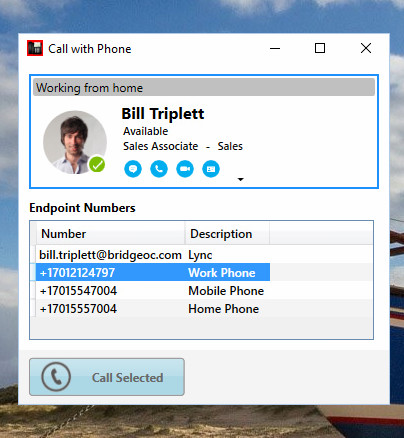Start a video call using camera icon
This screenshot has height=438, width=404.
pyautogui.click(x=185, y=169)
